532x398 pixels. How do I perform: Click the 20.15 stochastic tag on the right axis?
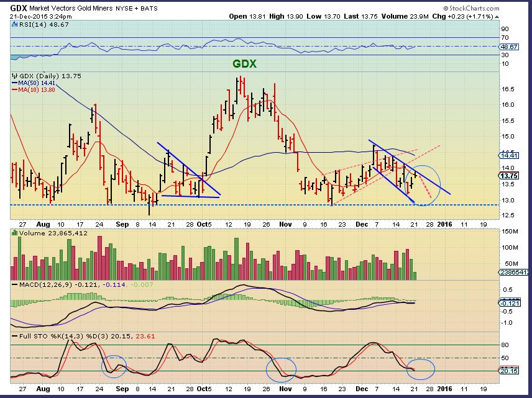pos(509,371)
